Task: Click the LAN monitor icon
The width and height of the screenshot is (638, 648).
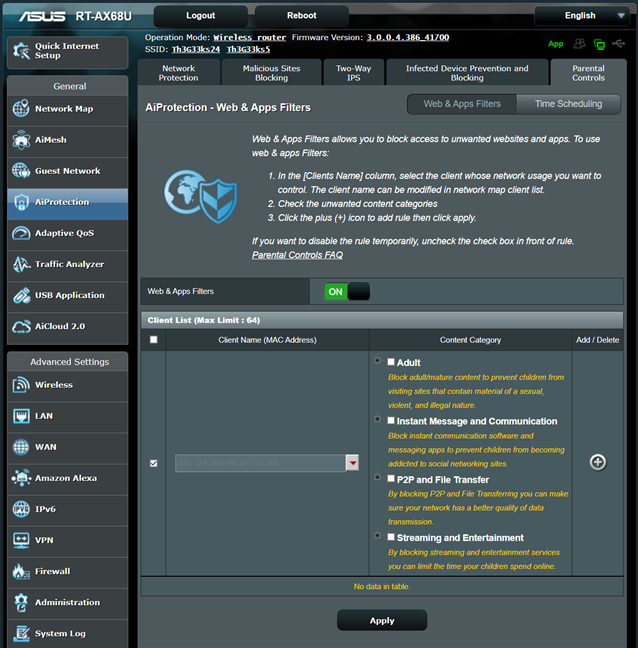Action: point(21,416)
